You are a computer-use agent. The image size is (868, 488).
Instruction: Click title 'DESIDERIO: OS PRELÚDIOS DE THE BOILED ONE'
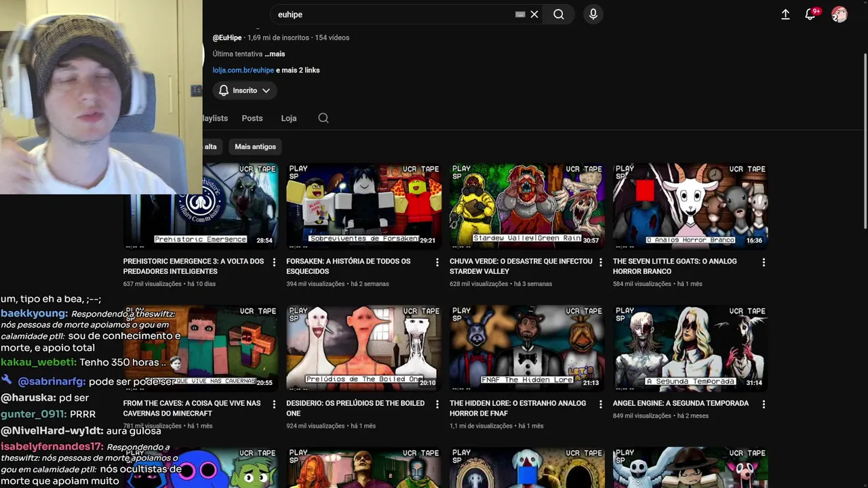tap(355, 408)
